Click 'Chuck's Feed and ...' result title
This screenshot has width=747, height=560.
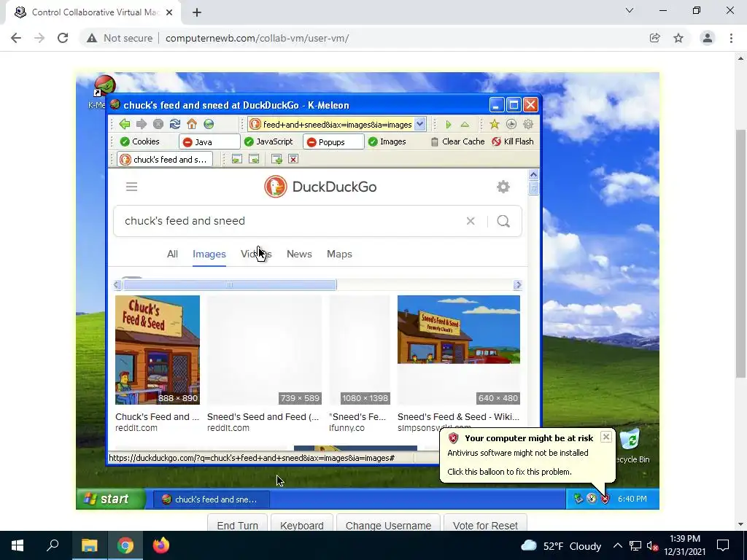[158, 417]
